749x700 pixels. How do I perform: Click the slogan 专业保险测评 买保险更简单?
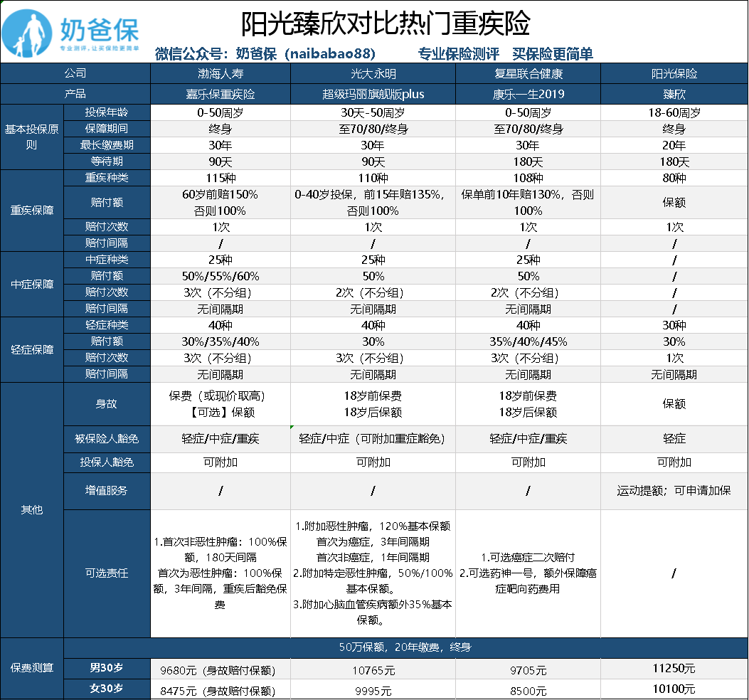pos(506,53)
